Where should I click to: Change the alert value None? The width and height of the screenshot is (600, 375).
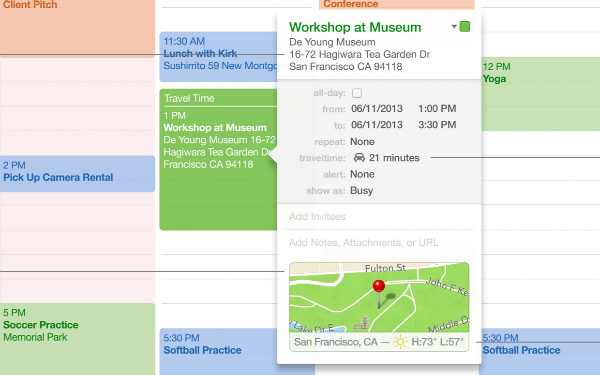pos(362,174)
